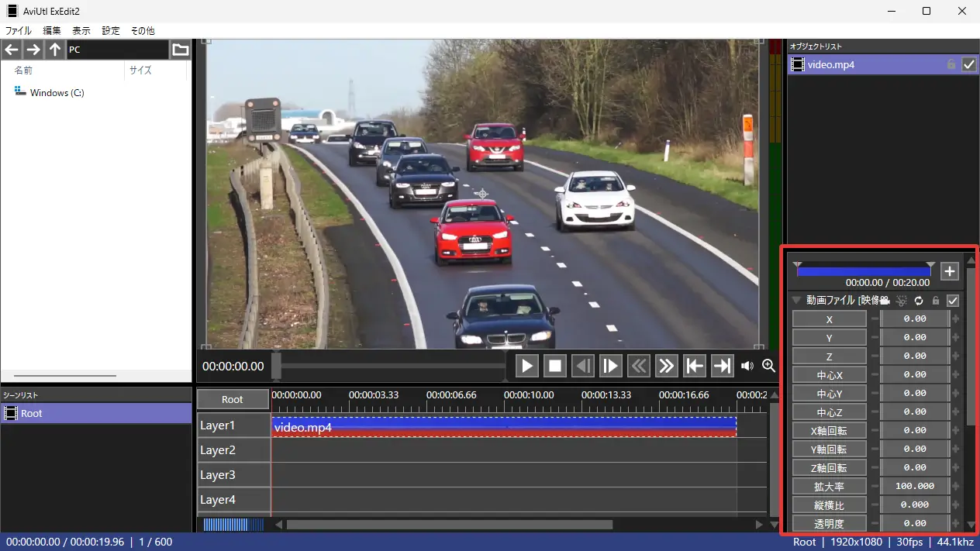Click the film icon next to Root in the scene list
This screenshot has height=551, width=980.
tap(11, 413)
